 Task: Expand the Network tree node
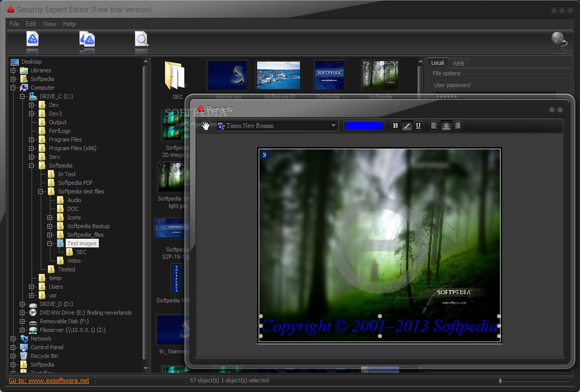[x=13, y=339]
